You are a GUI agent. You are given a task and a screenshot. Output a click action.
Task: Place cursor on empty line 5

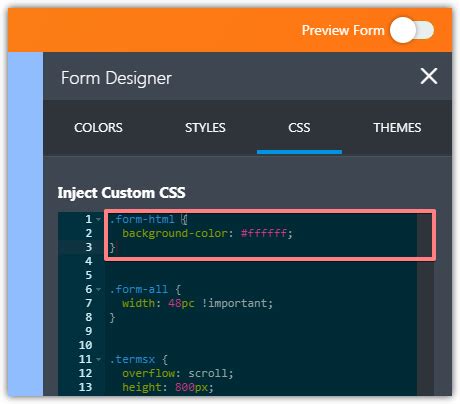tap(261, 275)
